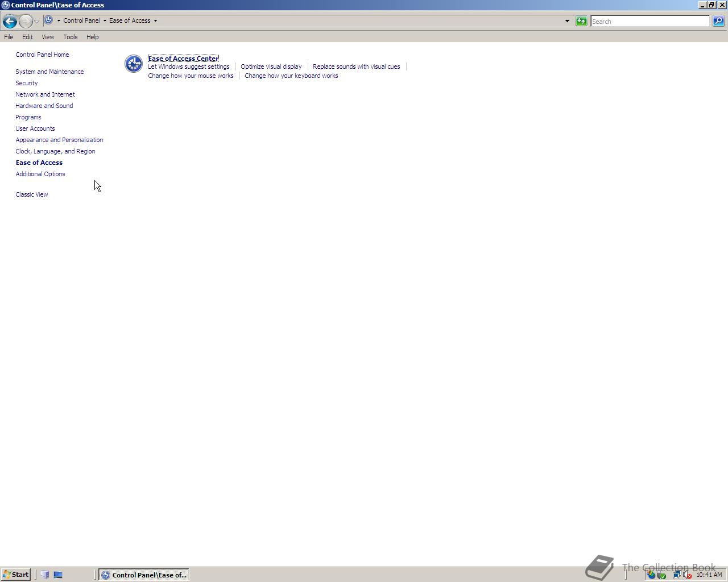Click the Windows Update tray icon
This screenshot has height=582, width=728.
651,575
